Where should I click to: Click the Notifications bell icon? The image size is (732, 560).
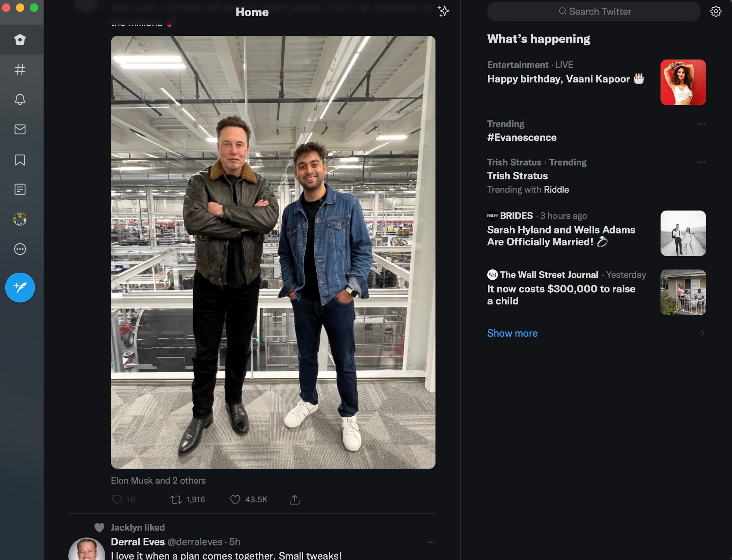click(20, 99)
